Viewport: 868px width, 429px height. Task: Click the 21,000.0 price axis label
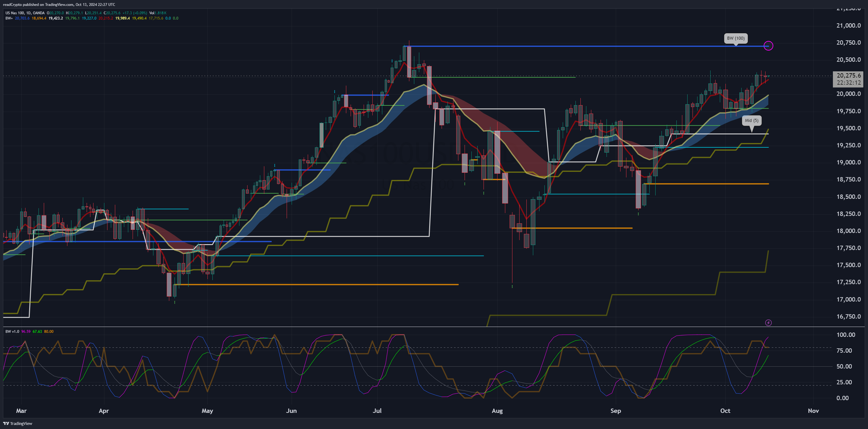tap(848, 25)
